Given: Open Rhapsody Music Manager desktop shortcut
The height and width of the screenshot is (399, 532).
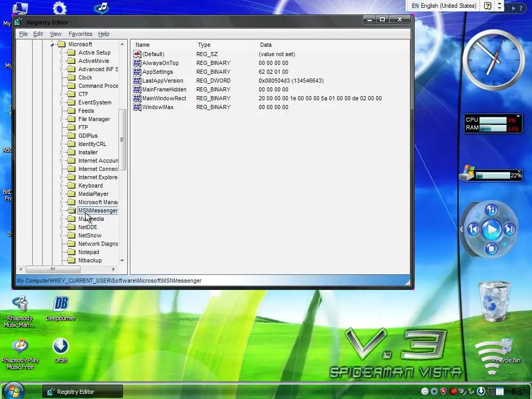Looking at the screenshot, I should click(x=20, y=311).
